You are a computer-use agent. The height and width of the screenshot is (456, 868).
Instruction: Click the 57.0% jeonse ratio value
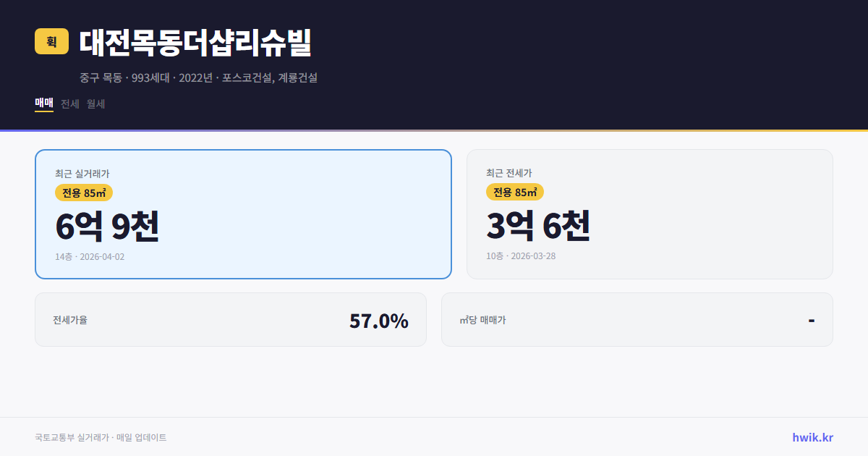click(380, 319)
